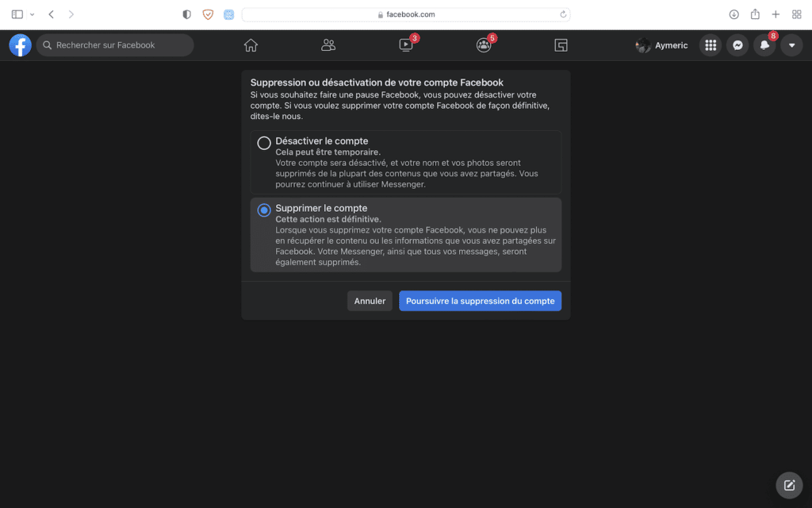Click the text 'Cette action est définitive.'
The width and height of the screenshot is (812, 508).
tap(328, 219)
